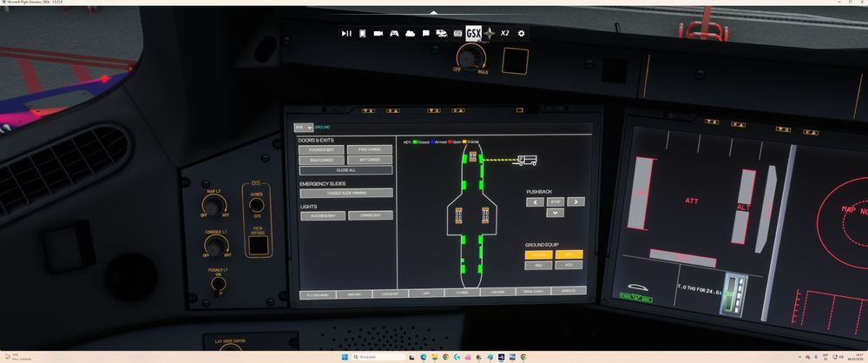Open the File Explorer taskbar icon
The width and height of the screenshot is (868, 363).
coord(435,357)
